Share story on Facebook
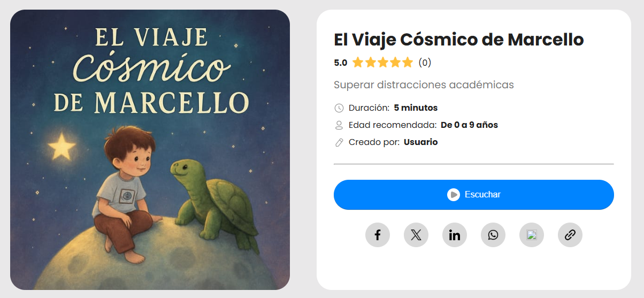 (378, 235)
